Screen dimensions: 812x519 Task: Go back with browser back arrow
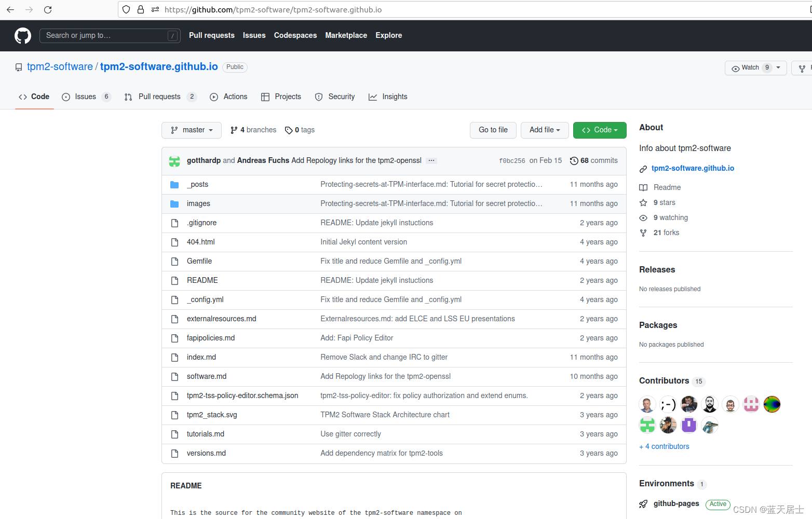point(10,10)
